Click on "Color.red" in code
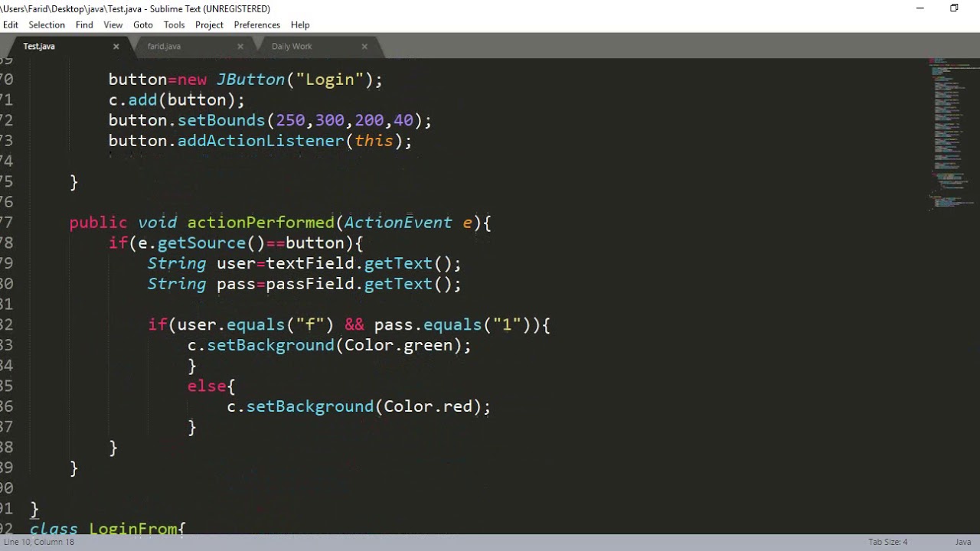 click(428, 406)
